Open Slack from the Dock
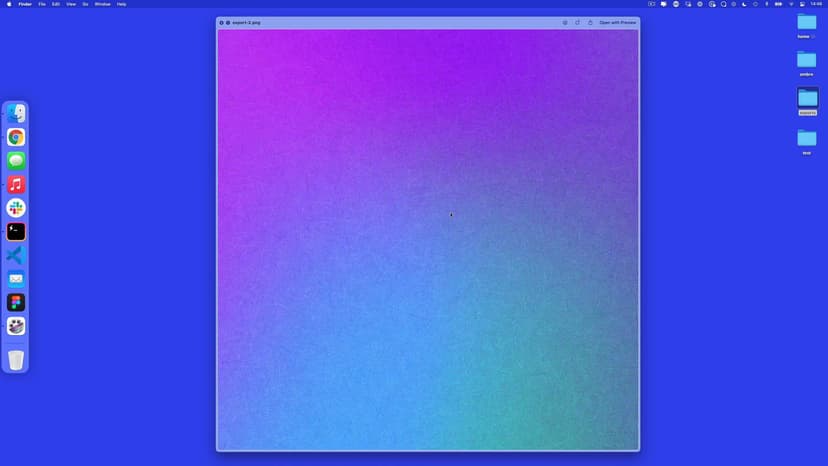 (16, 208)
